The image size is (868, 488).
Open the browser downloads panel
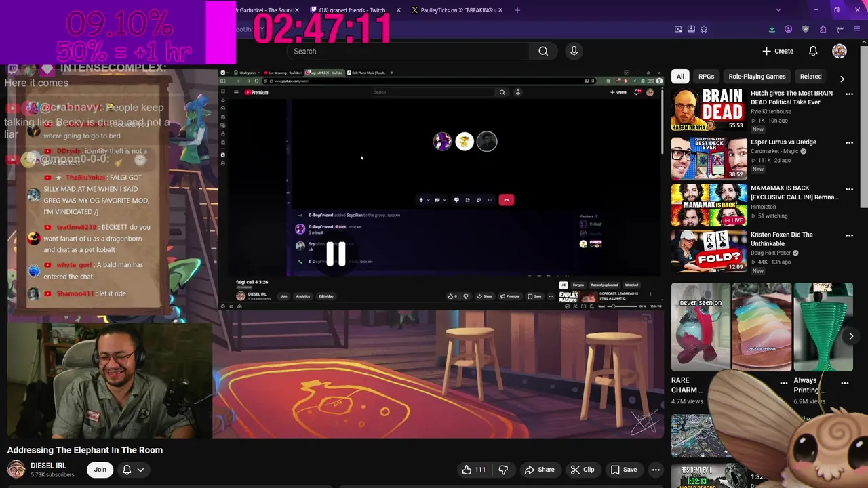(x=772, y=29)
